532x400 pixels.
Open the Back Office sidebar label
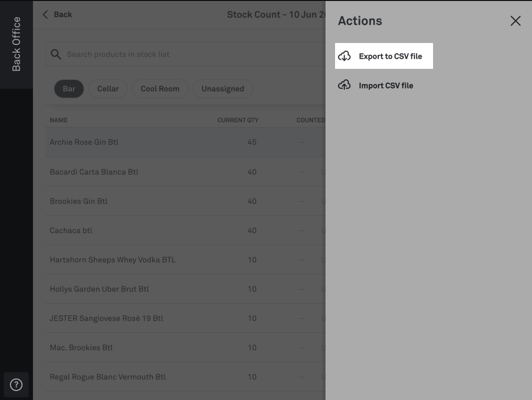click(x=16, y=44)
